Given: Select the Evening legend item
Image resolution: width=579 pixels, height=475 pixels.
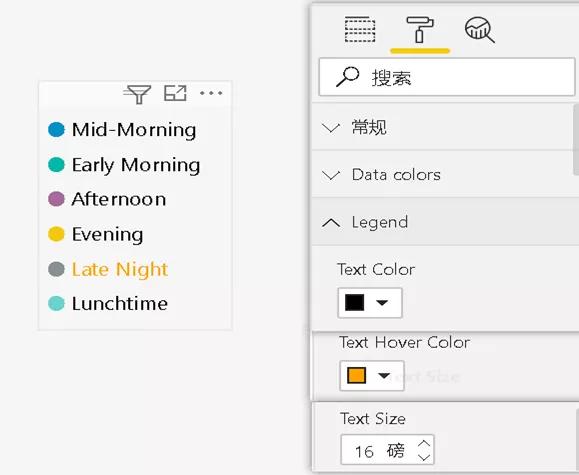Looking at the screenshot, I should [x=107, y=235].
